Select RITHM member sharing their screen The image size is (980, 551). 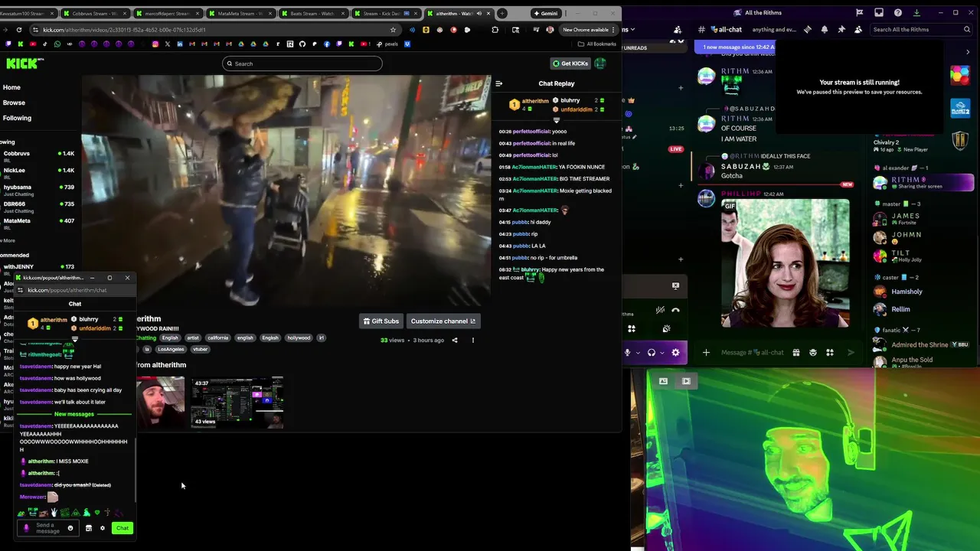(924, 183)
